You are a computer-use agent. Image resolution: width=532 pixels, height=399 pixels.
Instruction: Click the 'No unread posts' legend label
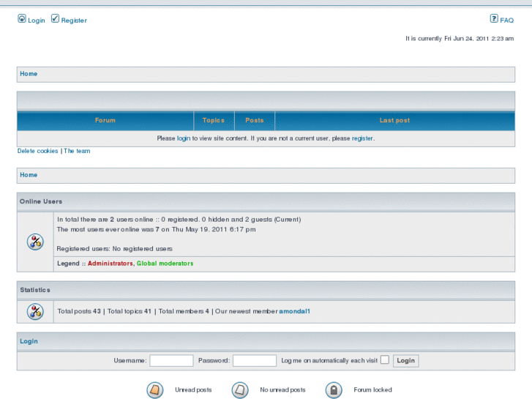click(282, 389)
